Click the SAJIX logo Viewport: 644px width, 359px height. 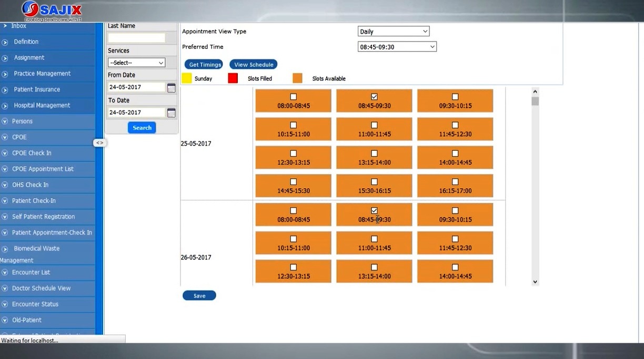pyautogui.click(x=52, y=11)
